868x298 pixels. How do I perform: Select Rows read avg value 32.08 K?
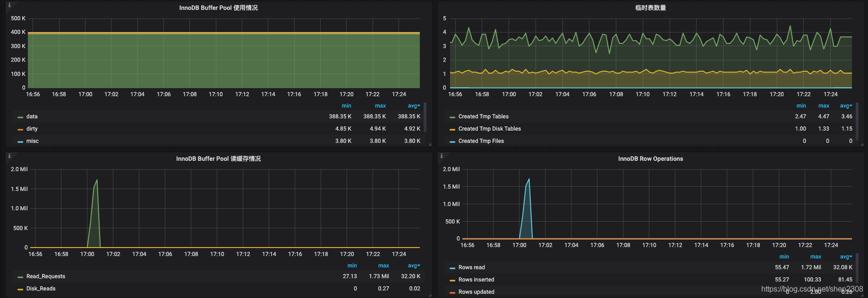coord(842,267)
